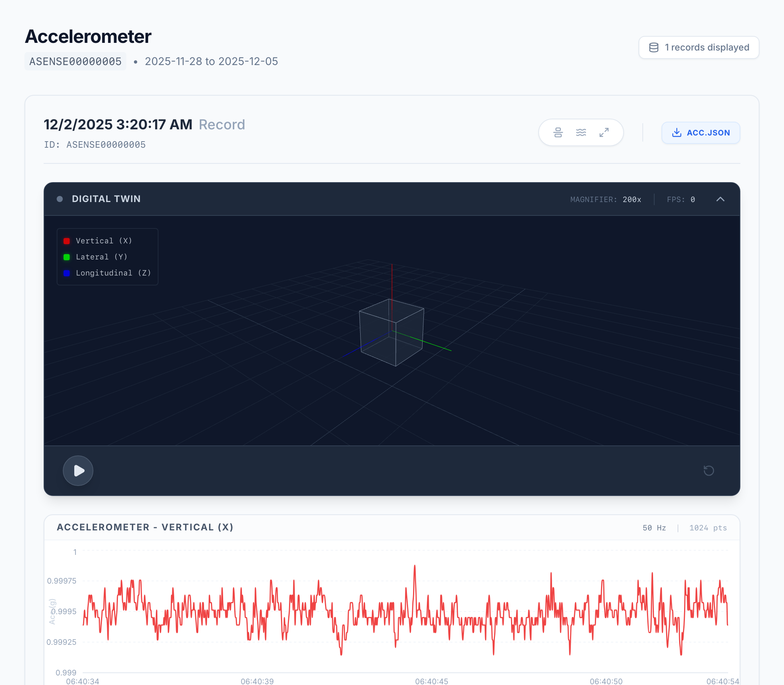Click the 12/2/2025 3:20:17 AM record title
This screenshot has height=685, width=784.
pos(118,124)
